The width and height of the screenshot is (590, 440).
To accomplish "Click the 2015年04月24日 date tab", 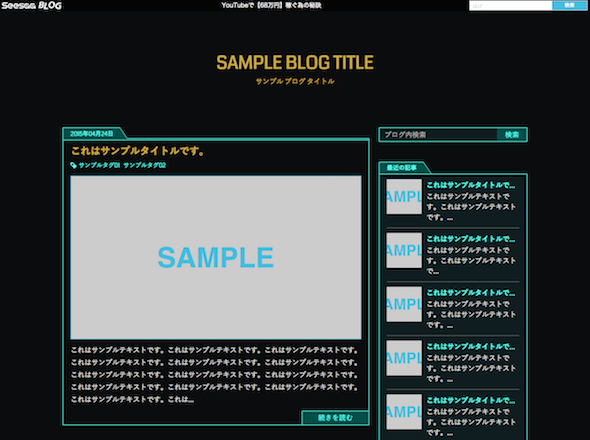I will coord(92,134).
